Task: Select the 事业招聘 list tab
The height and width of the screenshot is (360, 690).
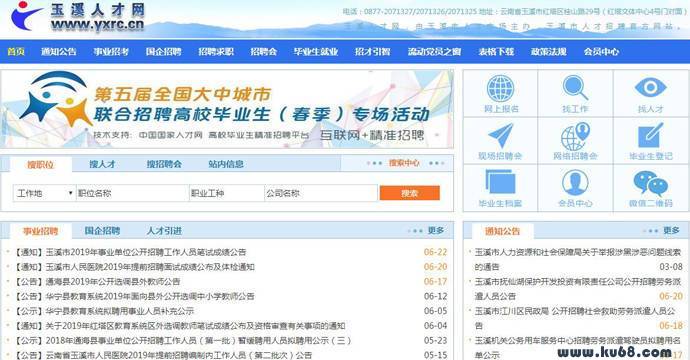Action: tap(40, 231)
